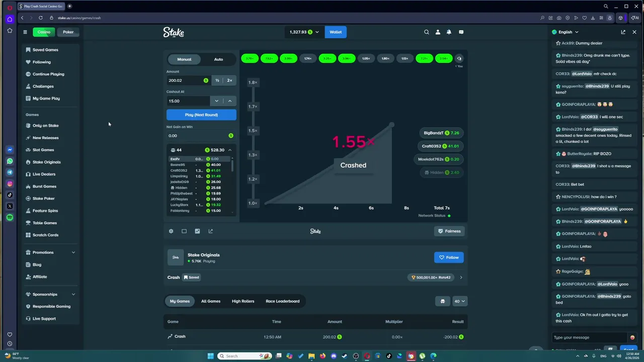Open the Live Support link
This screenshot has height=362, width=644.
coord(44,319)
